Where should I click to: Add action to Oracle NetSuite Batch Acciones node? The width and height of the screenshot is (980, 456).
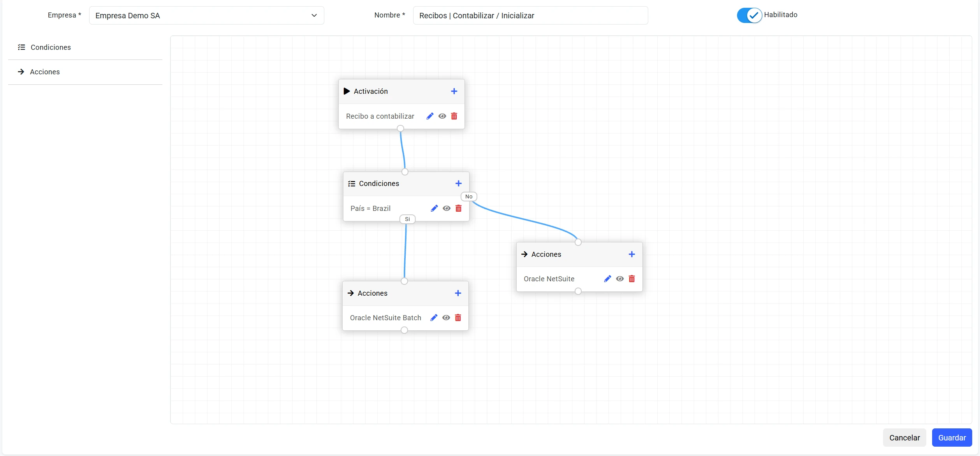(458, 293)
